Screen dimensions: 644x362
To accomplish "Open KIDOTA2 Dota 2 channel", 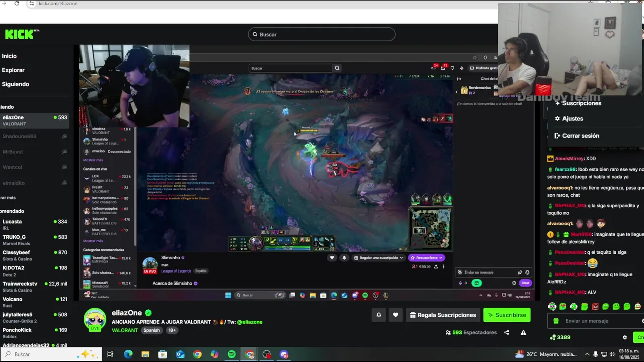I will pos(34,271).
